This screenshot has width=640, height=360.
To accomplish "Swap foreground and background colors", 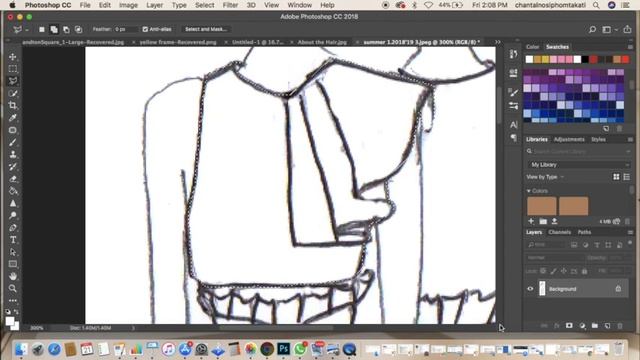I will [x=16, y=312].
